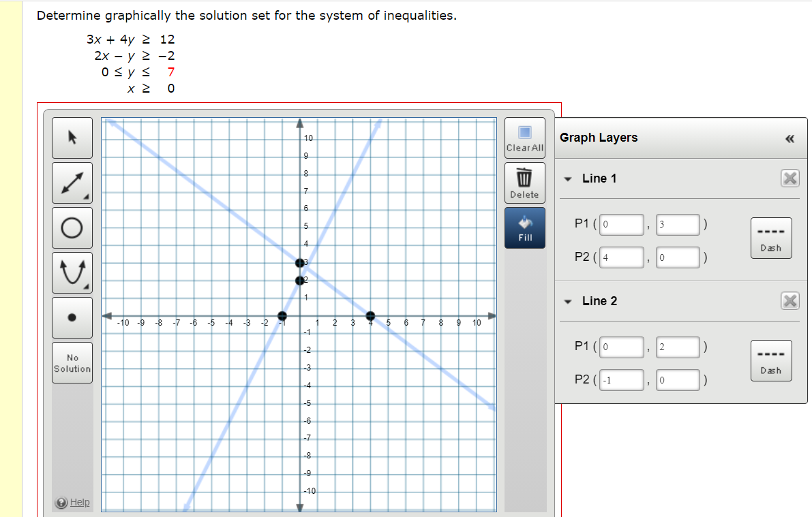
Task: Remove Line 1 using its X button
Action: [790, 178]
